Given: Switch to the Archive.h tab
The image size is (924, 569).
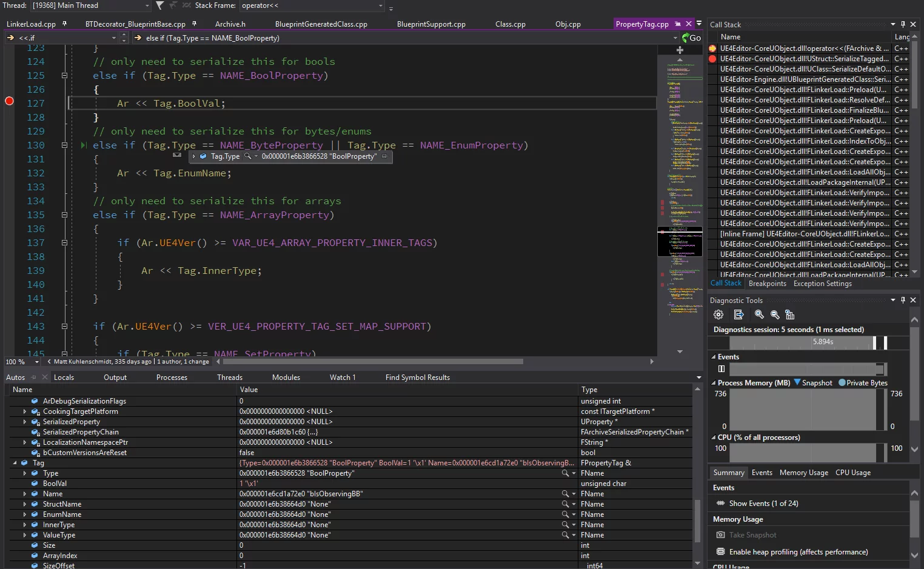Looking at the screenshot, I should [x=230, y=24].
